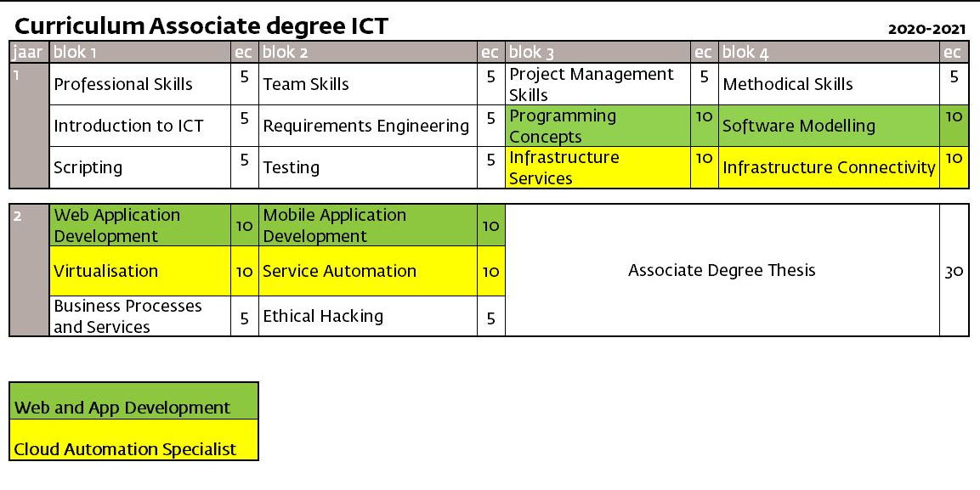The image size is (980, 490).
Task: Select the Team Skills cell
Action: pyautogui.click(x=306, y=84)
